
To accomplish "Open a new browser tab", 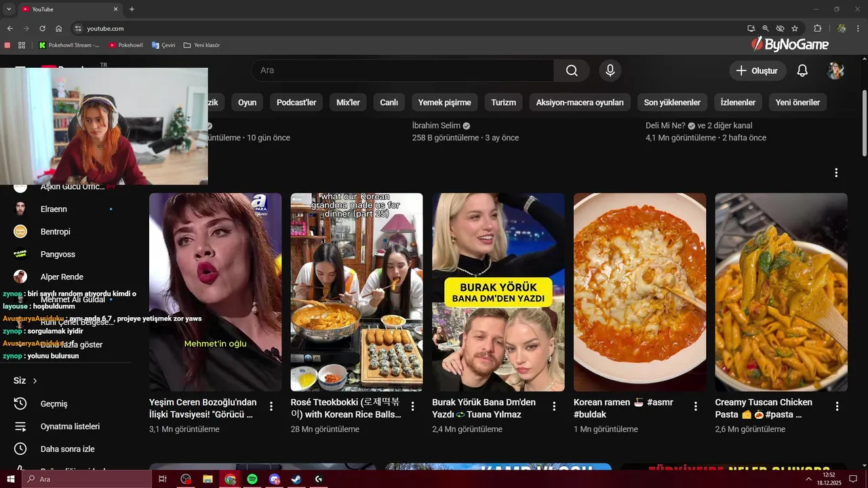I will (x=132, y=9).
